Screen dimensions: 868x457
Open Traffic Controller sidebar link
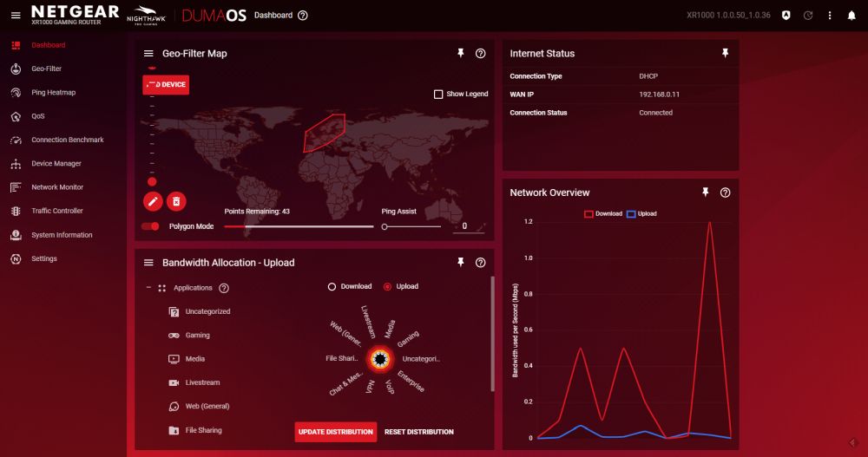57,211
